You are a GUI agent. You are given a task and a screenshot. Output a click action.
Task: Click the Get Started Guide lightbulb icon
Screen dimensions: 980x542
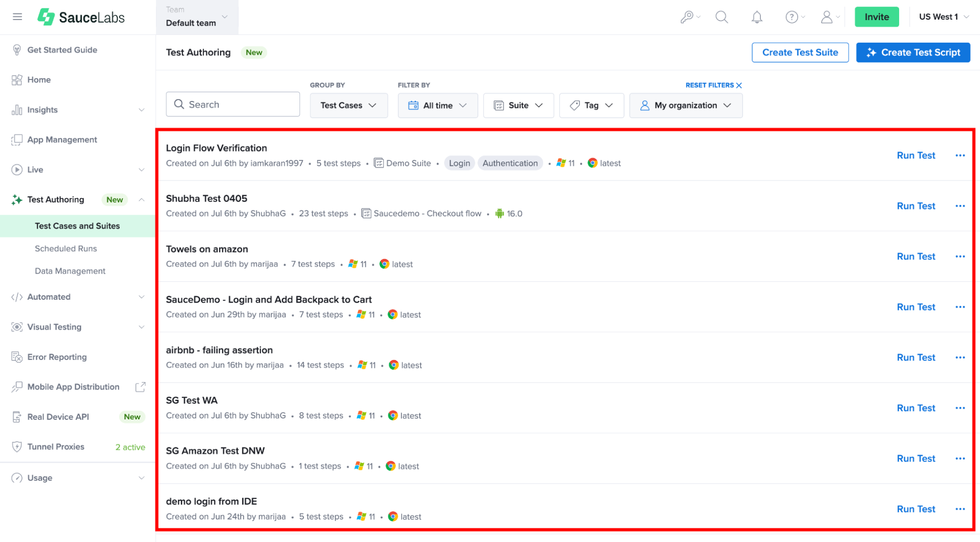click(17, 50)
